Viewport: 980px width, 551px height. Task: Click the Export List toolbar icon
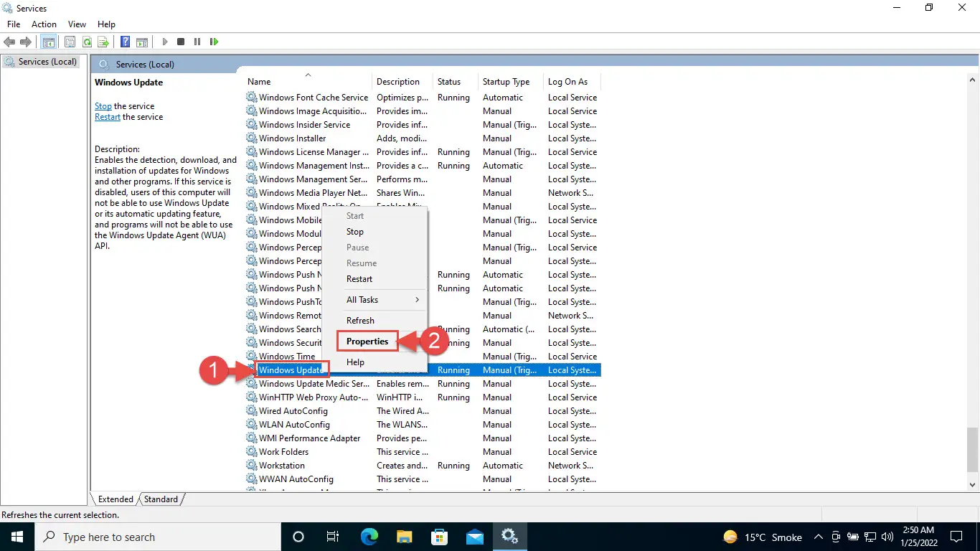pos(103,42)
